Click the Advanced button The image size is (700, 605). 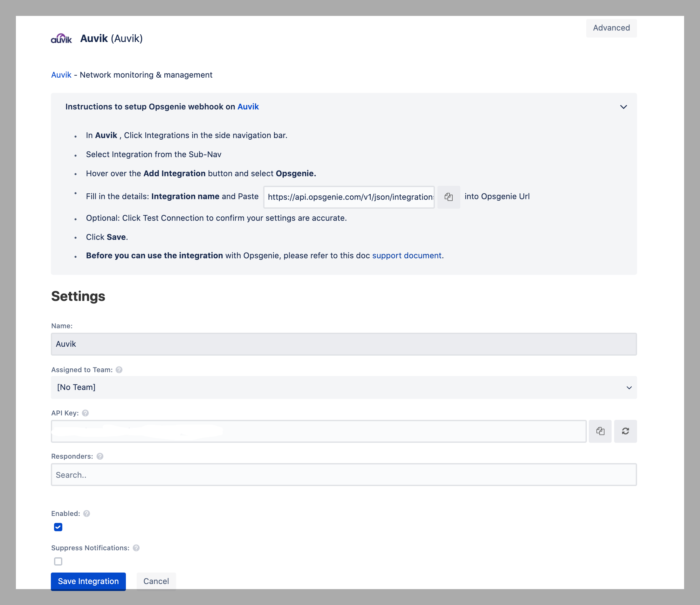click(x=611, y=28)
